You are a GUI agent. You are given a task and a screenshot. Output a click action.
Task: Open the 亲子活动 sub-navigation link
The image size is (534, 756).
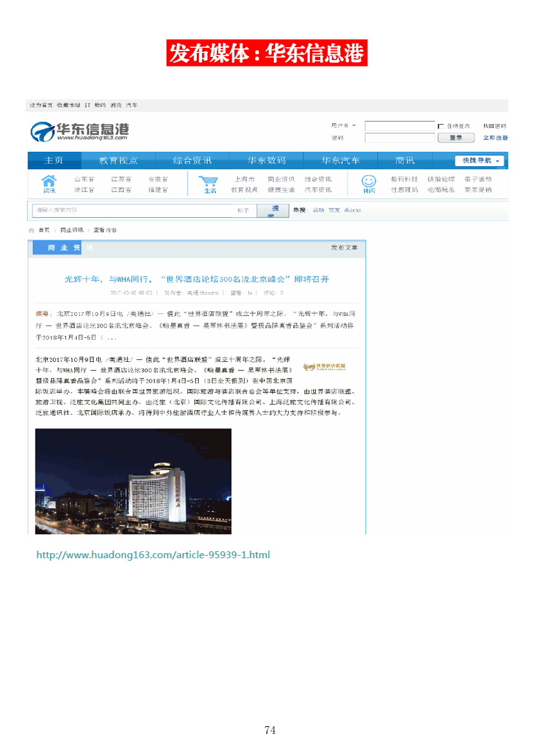coord(478,180)
